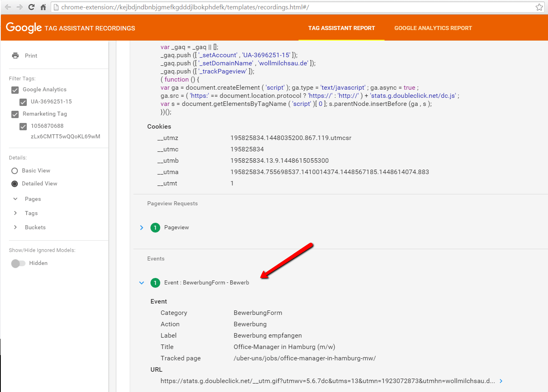Click the __utma cookie value
Viewport: 548px width, 392px height.
click(330, 172)
